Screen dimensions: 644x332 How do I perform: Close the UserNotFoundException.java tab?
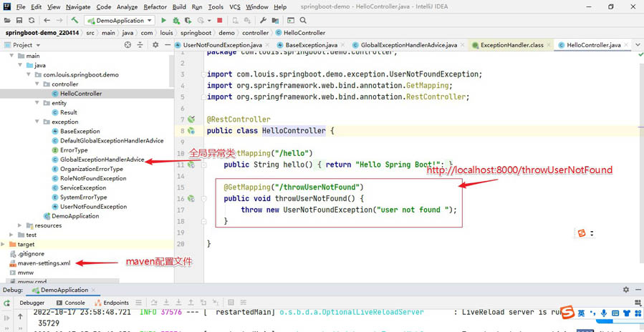tap(267, 45)
